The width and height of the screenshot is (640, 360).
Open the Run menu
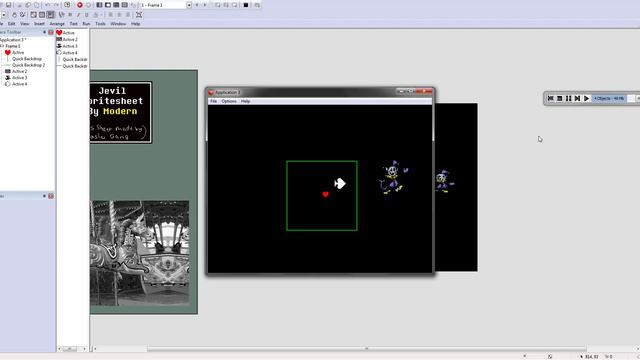click(x=86, y=24)
